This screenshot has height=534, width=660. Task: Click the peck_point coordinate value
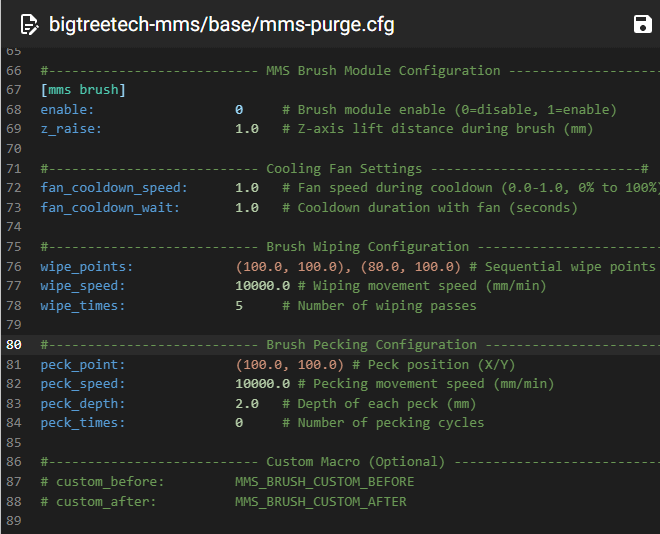(289, 364)
